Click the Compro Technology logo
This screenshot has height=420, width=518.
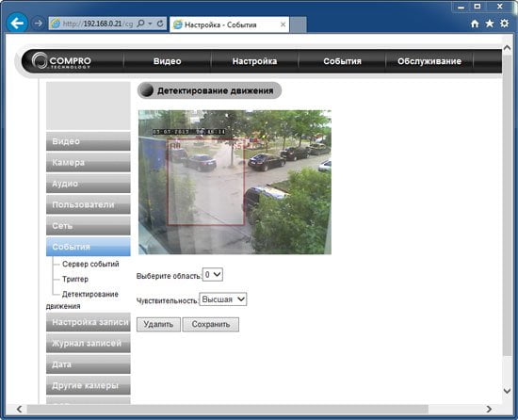61,61
